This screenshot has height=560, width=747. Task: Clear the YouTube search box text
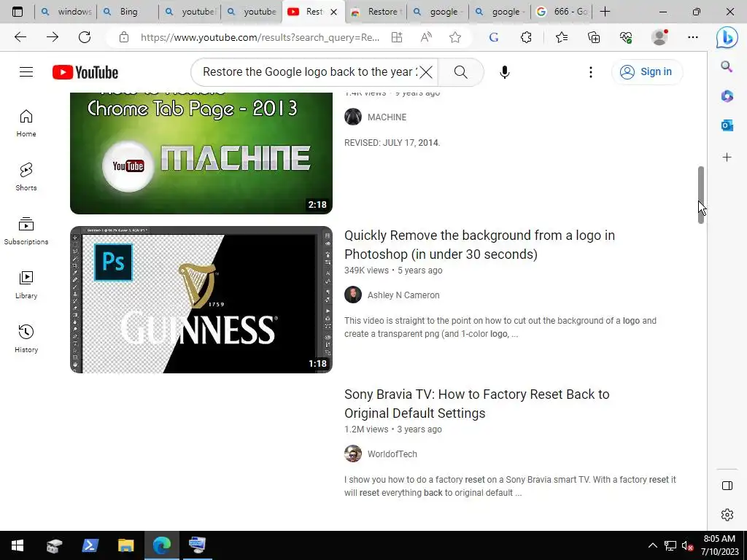pos(426,72)
